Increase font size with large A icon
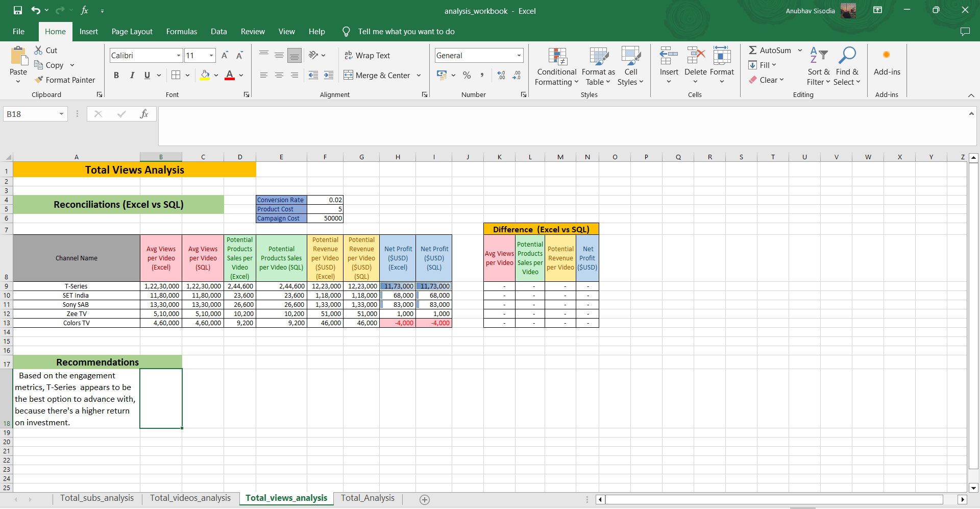Image resolution: width=980 pixels, height=509 pixels. click(225, 55)
